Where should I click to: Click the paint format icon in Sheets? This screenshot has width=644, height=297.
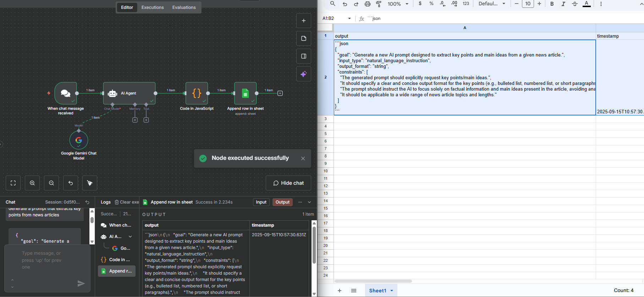[379, 4]
